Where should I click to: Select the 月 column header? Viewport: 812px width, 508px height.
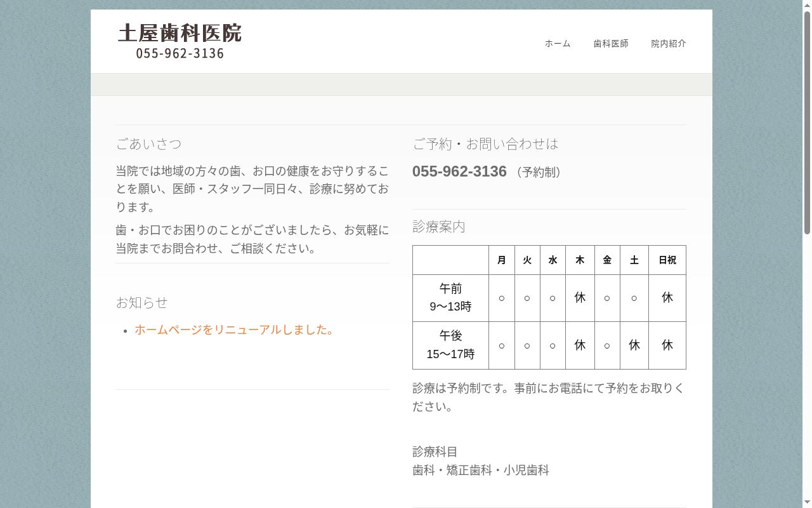(x=502, y=260)
